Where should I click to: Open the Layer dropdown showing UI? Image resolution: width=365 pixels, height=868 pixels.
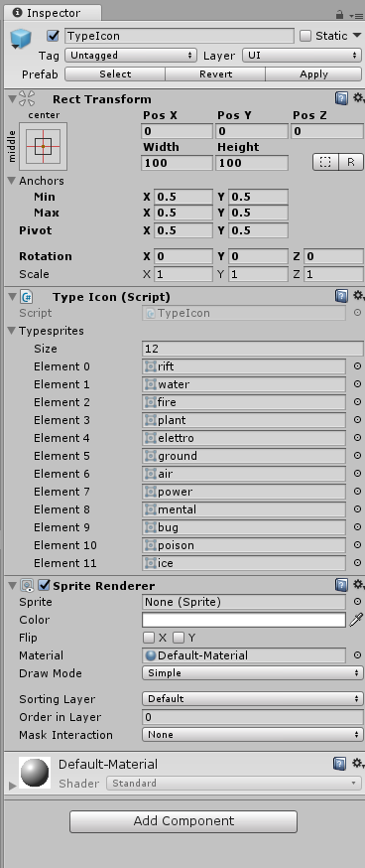click(302, 55)
